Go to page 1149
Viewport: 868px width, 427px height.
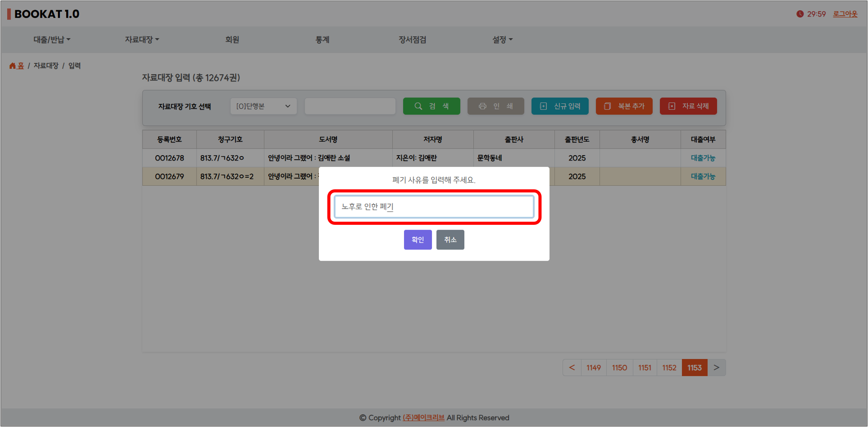[x=593, y=368]
